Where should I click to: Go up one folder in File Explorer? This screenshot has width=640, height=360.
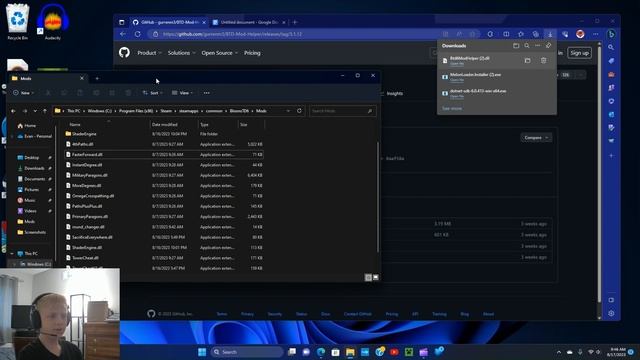[x=45, y=111]
